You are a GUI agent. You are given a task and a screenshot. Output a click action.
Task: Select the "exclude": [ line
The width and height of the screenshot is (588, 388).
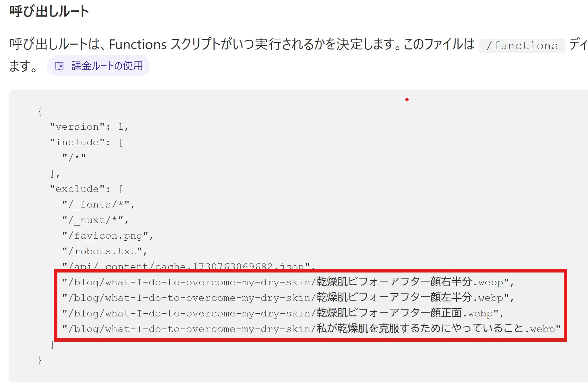87,189
